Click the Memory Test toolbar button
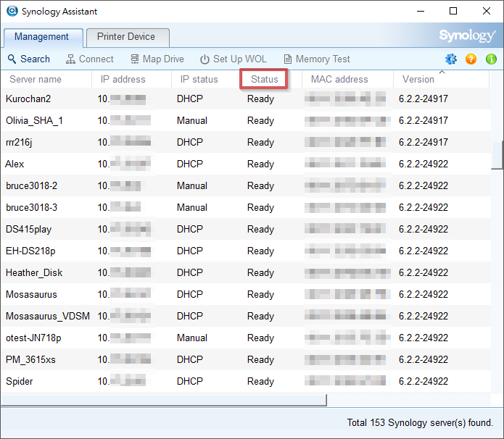 click(317, 59)
